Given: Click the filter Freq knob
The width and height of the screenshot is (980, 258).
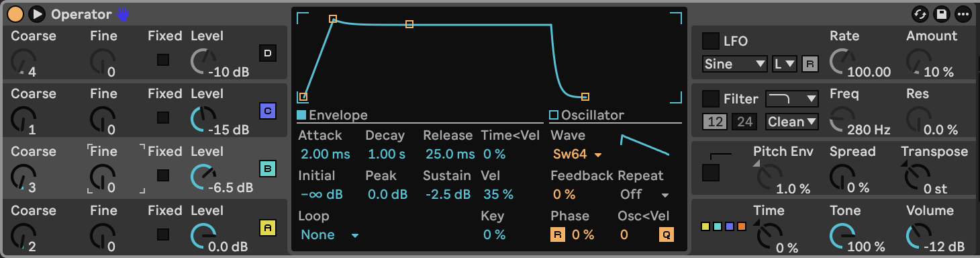Looking at the screenshot, I should [x=842, y=119].
